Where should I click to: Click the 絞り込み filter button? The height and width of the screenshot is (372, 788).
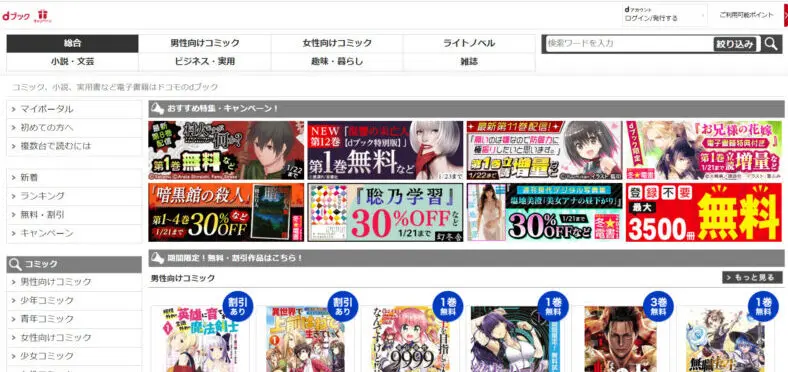(x=735, y=44)
